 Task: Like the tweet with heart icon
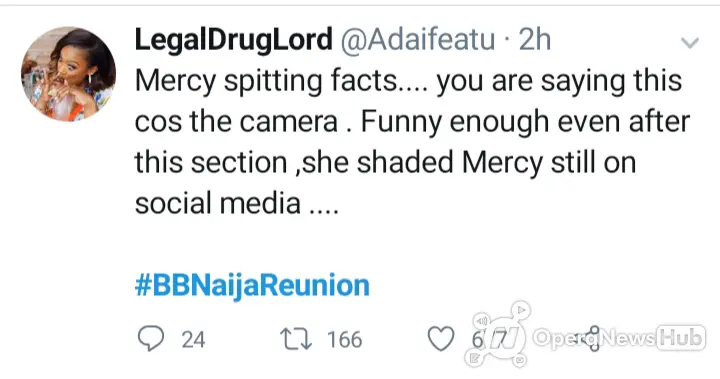point(441,339)
